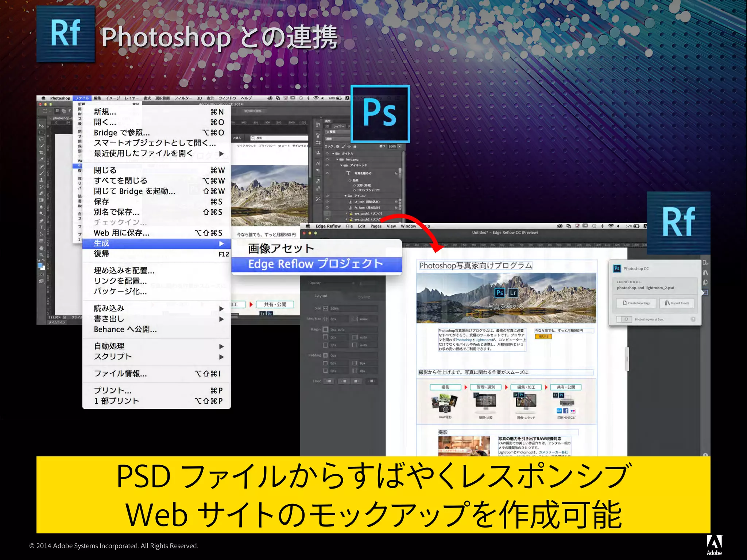Open the ファイル menu in Photoshop menu bar
The width and height of the screenshot is (747, 560).
[82, 98]
